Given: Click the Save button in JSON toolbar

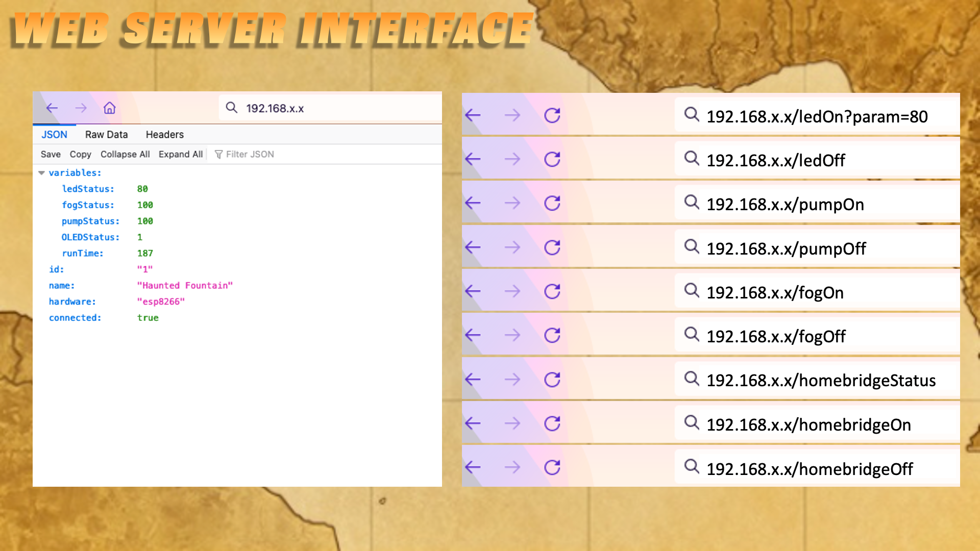Looking at the screenshot, I should (x=51, y=155).
